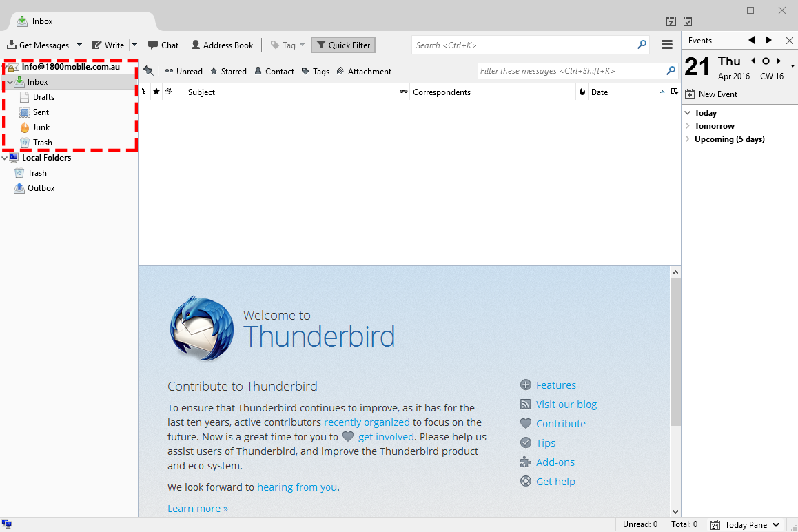Open the recently organized link
The image size is (798, 532).
(367, 422)
